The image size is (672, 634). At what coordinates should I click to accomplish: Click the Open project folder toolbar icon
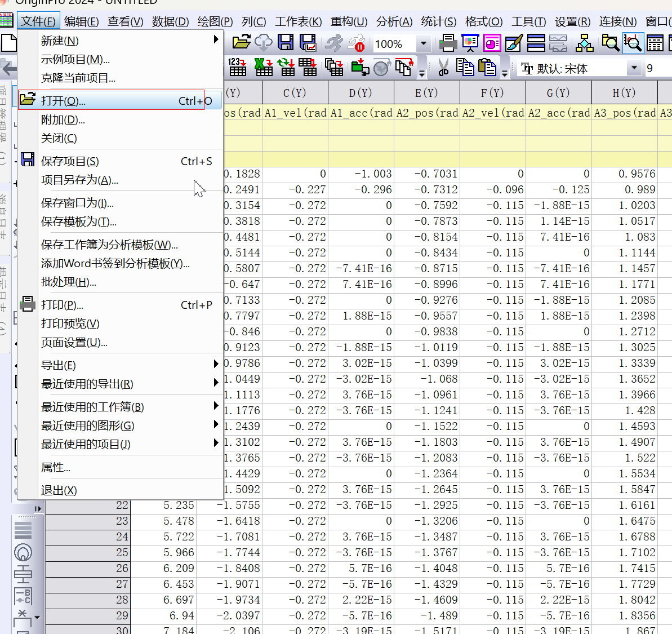click(x=241, y=42)
